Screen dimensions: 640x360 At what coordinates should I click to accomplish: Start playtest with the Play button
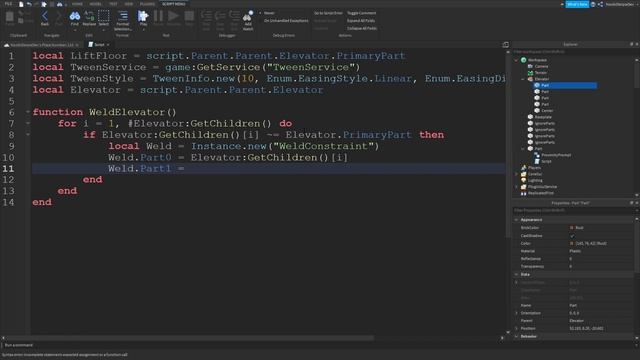point(143,18)
